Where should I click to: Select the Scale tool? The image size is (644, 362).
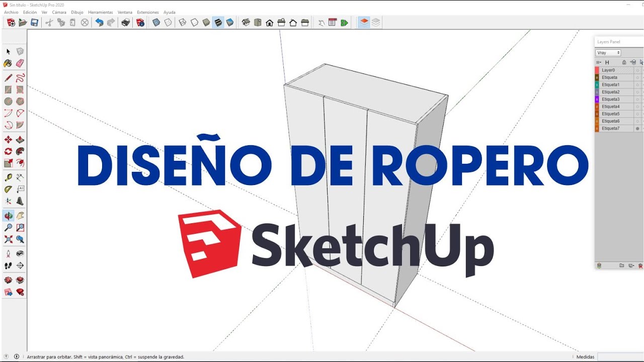[x=8, y=163]
